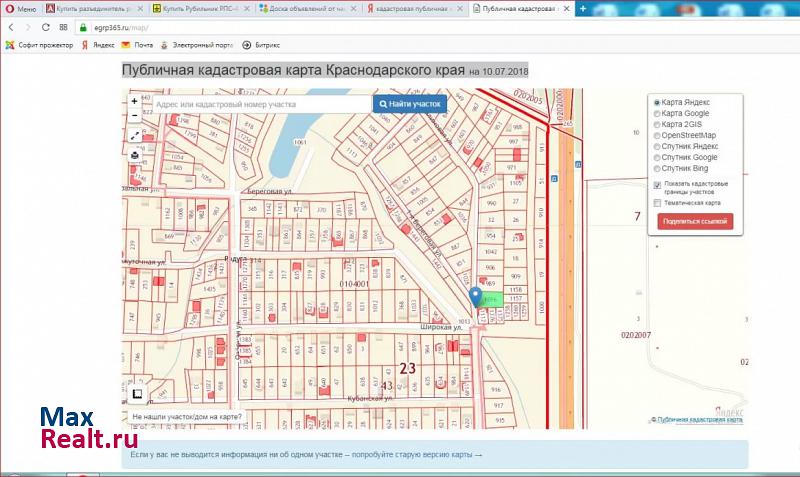Image resolution: width=800 pixels, height=477 pixels.
Task: Click the Найти участок search button
Action: tap(410, 104)
